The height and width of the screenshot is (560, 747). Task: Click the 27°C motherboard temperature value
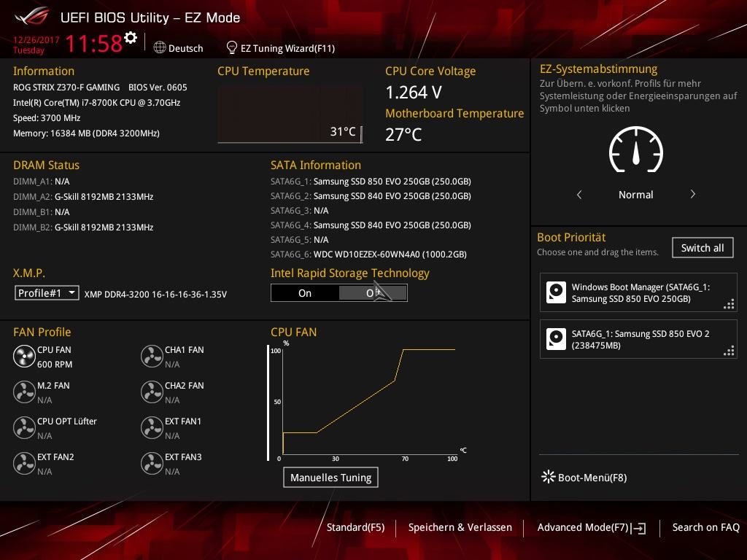click(403, 134)
